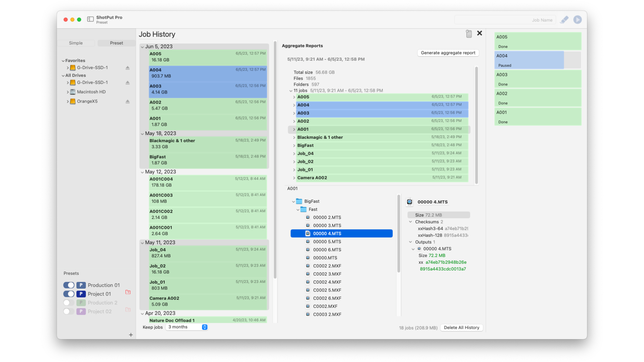Collapse the May 18, 2023 job group
Screen dimensions: 644x362
point(142,134)
